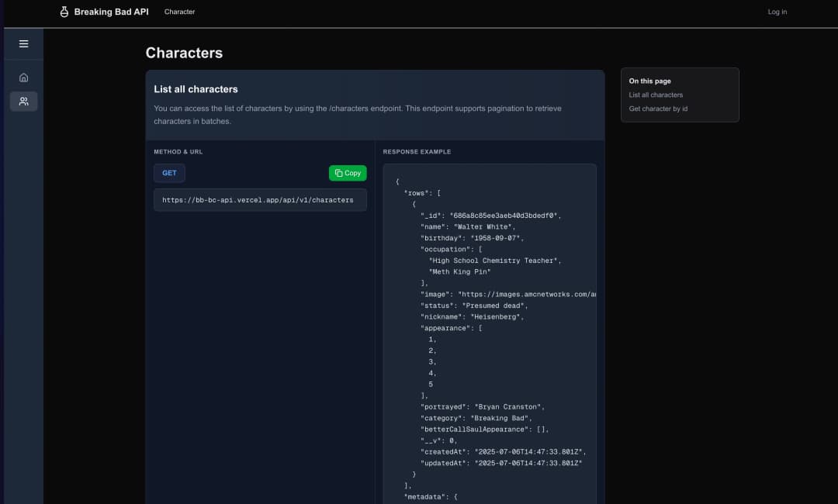Click the "portrayed": "Bryan Cranston" line

pyautogui.click(x=483, y=407)
